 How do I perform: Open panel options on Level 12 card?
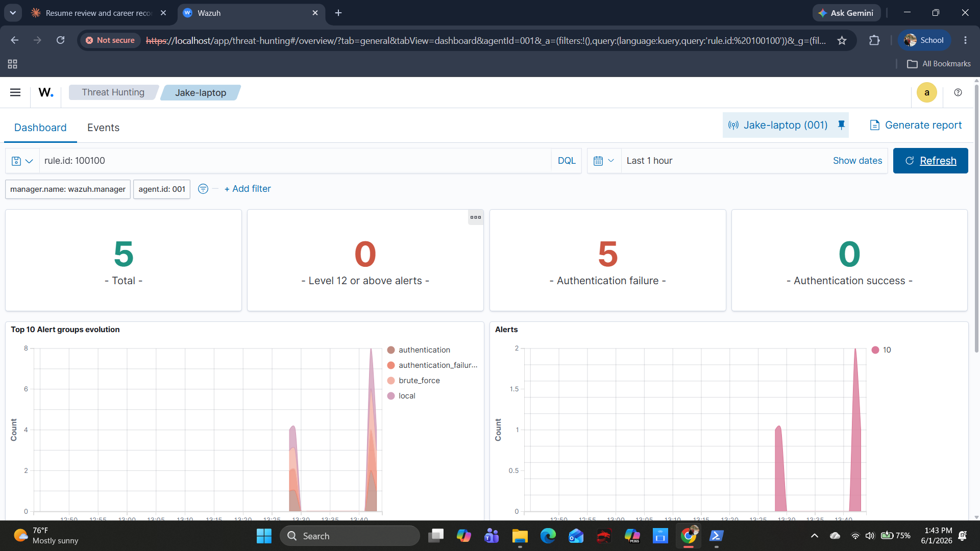[476, 217]
